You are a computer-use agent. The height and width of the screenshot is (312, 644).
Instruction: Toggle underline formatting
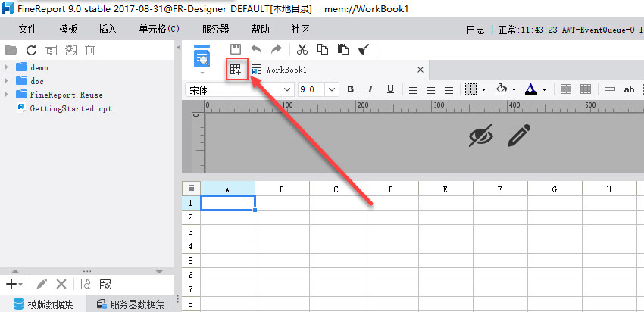click(x=391, y=89)
